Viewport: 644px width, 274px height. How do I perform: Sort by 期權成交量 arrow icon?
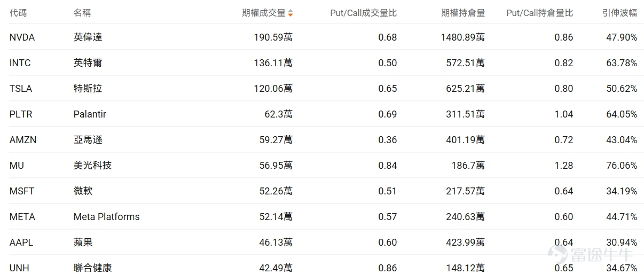(290, 13)
